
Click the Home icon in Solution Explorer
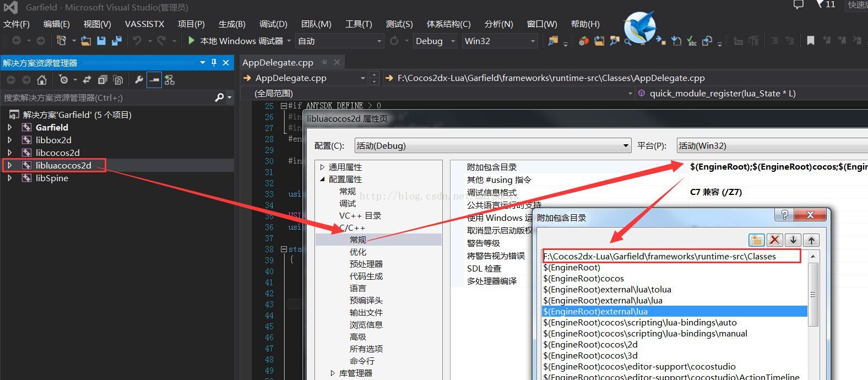tap(41, 80)
